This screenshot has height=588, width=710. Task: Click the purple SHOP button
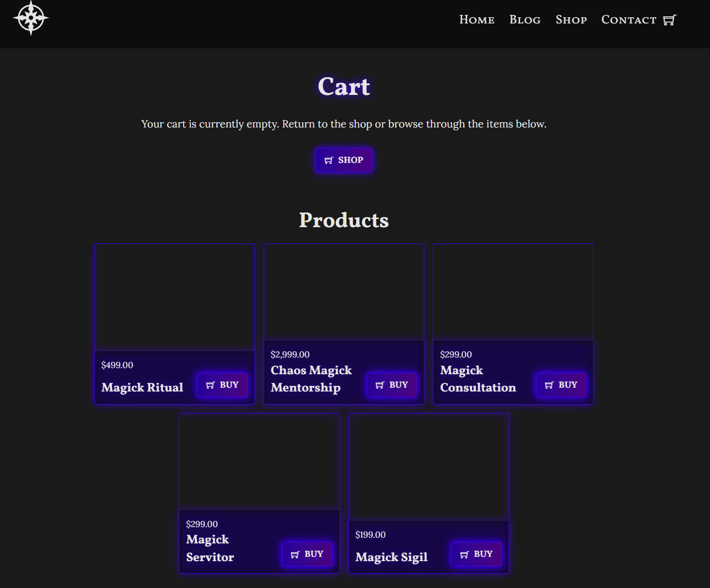point(344,160)
